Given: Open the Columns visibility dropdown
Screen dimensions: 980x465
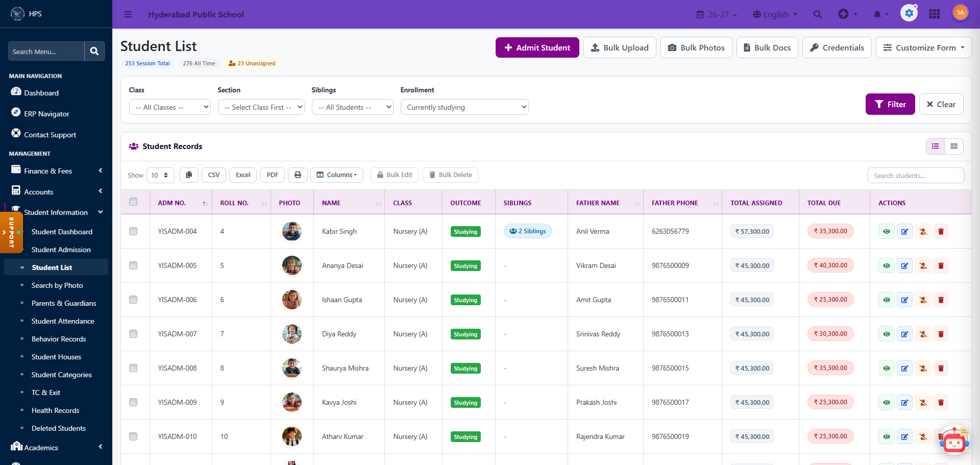Looking at the screenshot, I should [337, 175].
